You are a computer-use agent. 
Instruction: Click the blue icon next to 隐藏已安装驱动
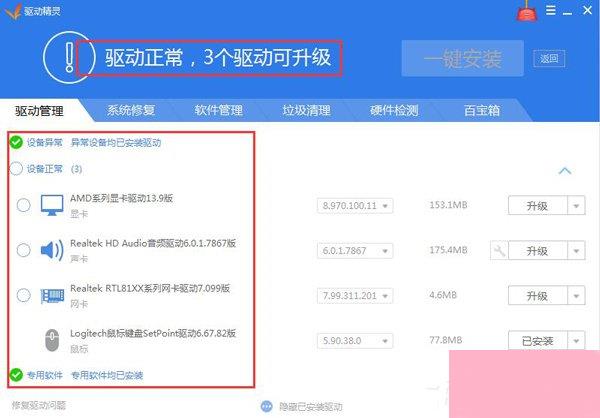[x=267, y=407]
